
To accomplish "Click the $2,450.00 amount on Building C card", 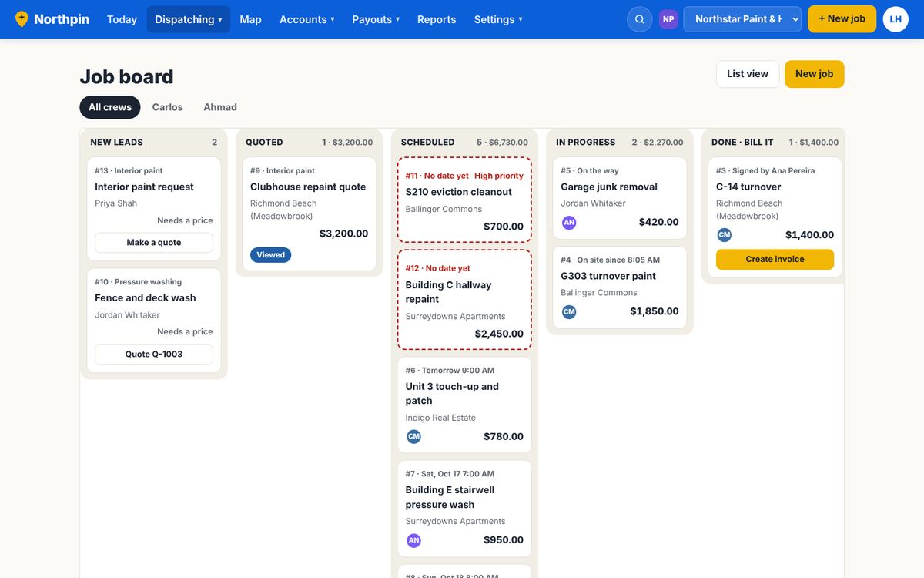I will (499, 334).
